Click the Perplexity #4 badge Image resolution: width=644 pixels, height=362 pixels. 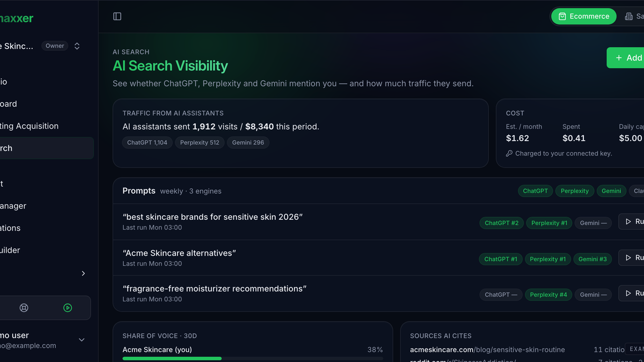coord(548,294)
